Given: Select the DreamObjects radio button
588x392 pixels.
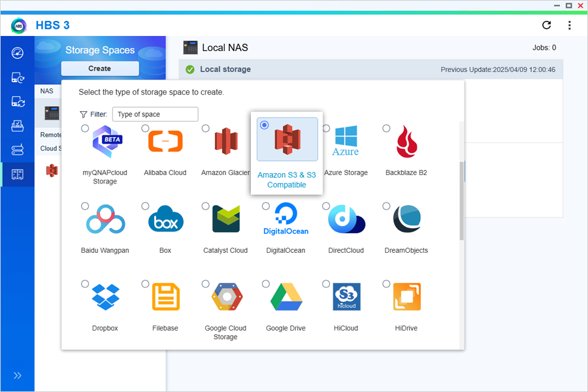Looking at the screenshot, I should [386, 206].
